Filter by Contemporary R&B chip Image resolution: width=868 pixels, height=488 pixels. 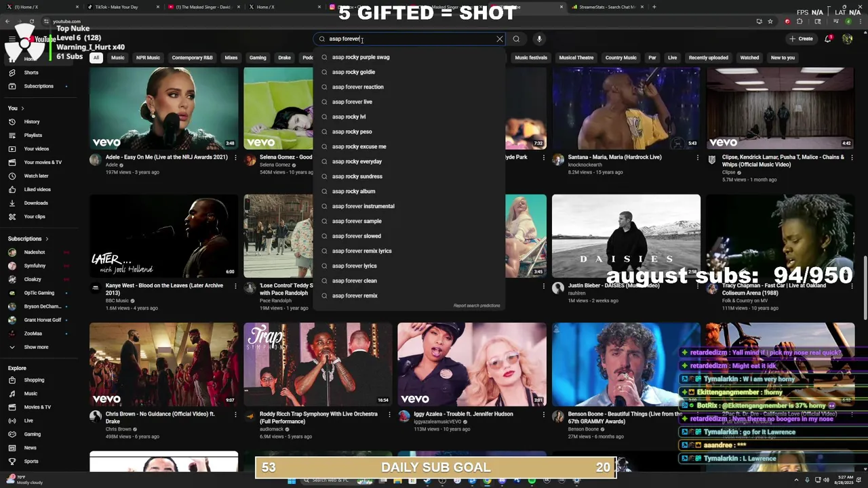click(x=192, y=58)
